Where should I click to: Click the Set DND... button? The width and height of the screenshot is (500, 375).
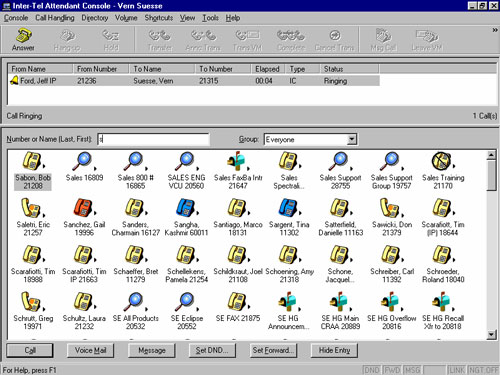pyautogui.click(x=212, y=350)
